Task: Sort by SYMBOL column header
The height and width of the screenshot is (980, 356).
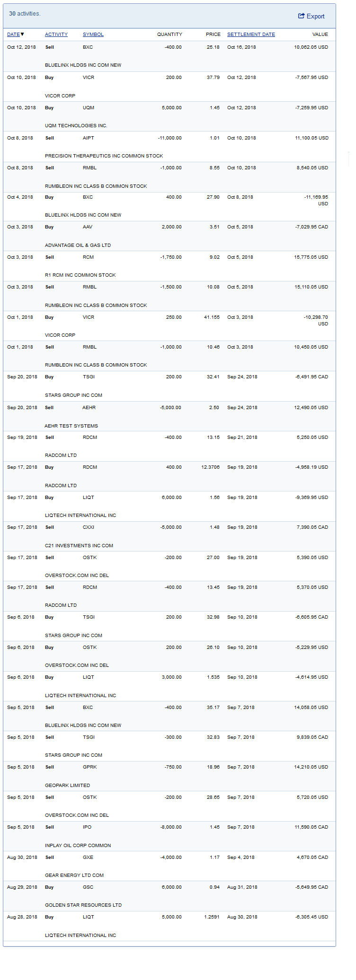Action: [93, 35]
